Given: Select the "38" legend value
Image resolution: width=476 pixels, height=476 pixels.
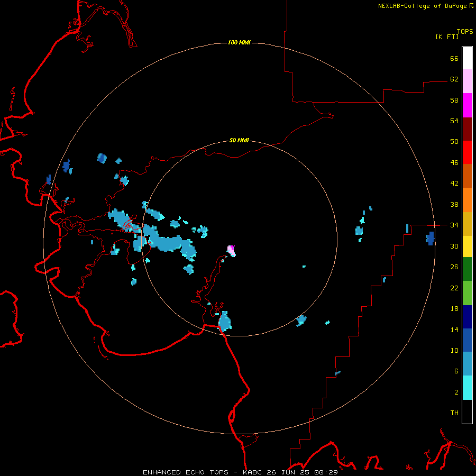Looking at the screenshot, I should pyautogui.click(x=454, y=205).
